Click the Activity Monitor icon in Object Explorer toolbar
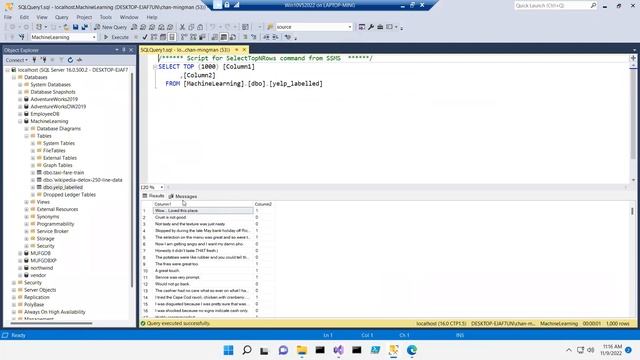 79,60
